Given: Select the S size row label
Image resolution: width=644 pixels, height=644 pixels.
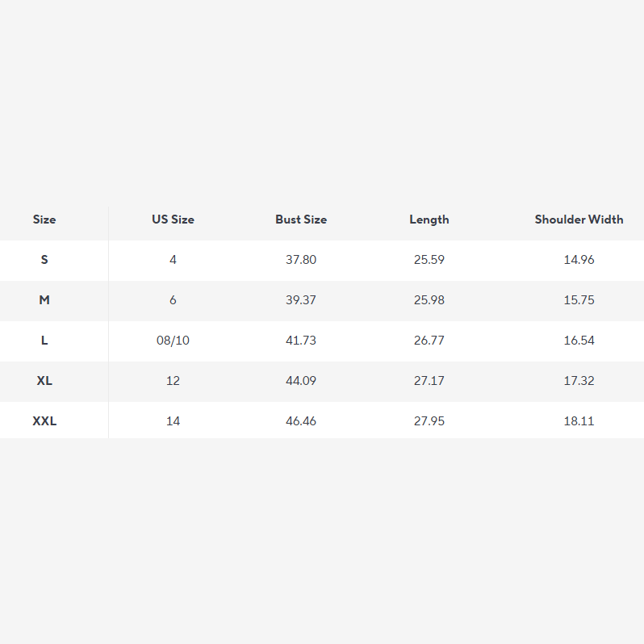Looking at the screenshot, I should pyautogui.click(x=44, y=260).
